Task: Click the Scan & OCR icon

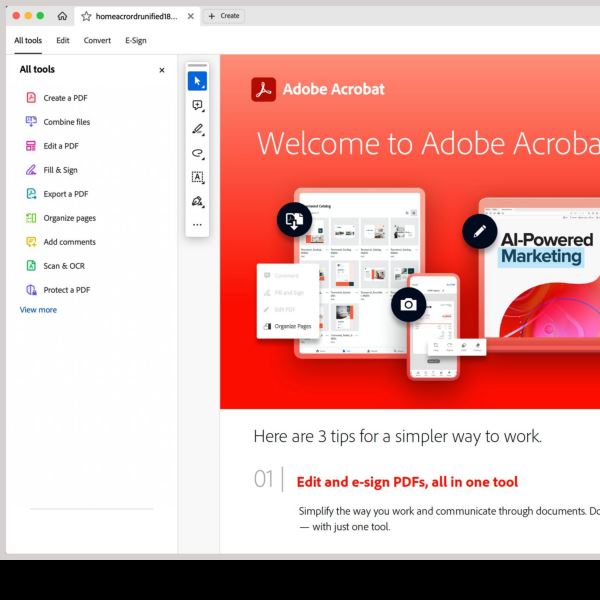Action: point(31,266)
